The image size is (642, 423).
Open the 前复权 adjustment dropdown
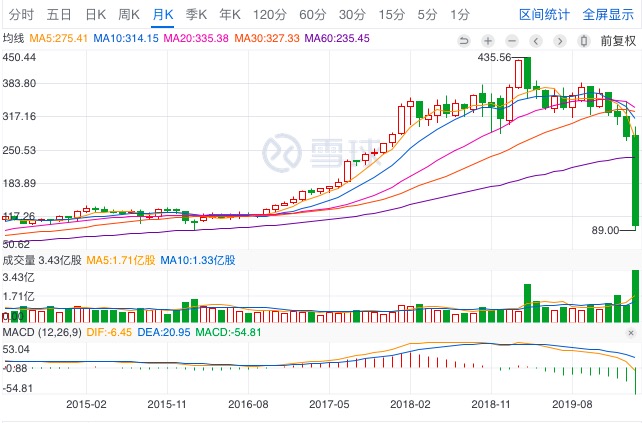click(618, 40)
